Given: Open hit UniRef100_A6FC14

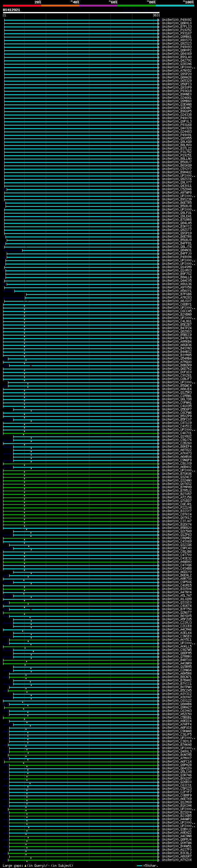Looking at the screenshot, I should tap(176, 761).
